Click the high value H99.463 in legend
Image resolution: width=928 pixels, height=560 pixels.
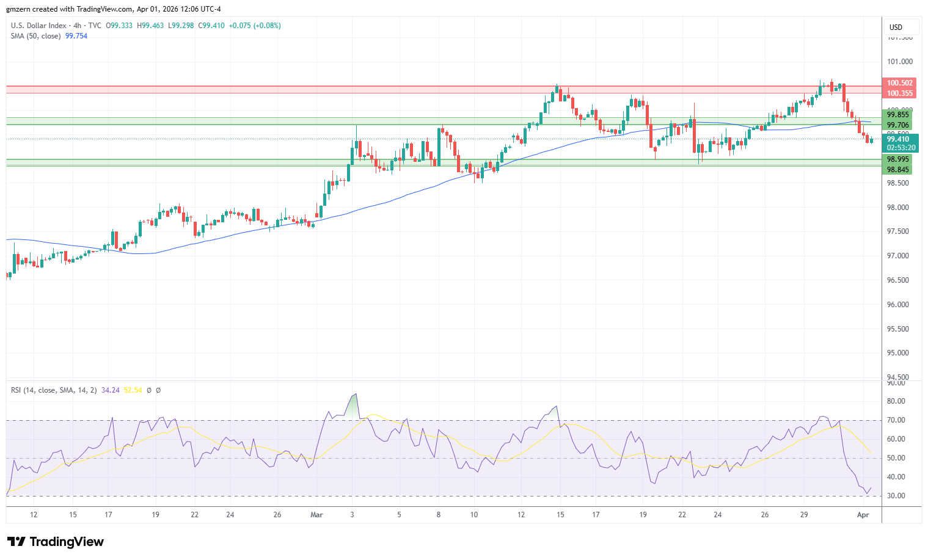(x=150, y=26)
